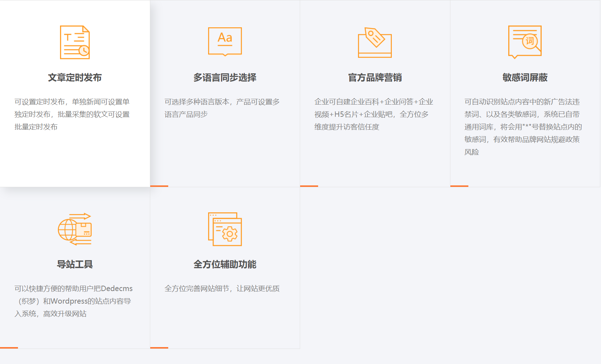The image size is (601, 364).
Task: Select the 官方品牌营销 title
Action: click(x=375, y=78)
